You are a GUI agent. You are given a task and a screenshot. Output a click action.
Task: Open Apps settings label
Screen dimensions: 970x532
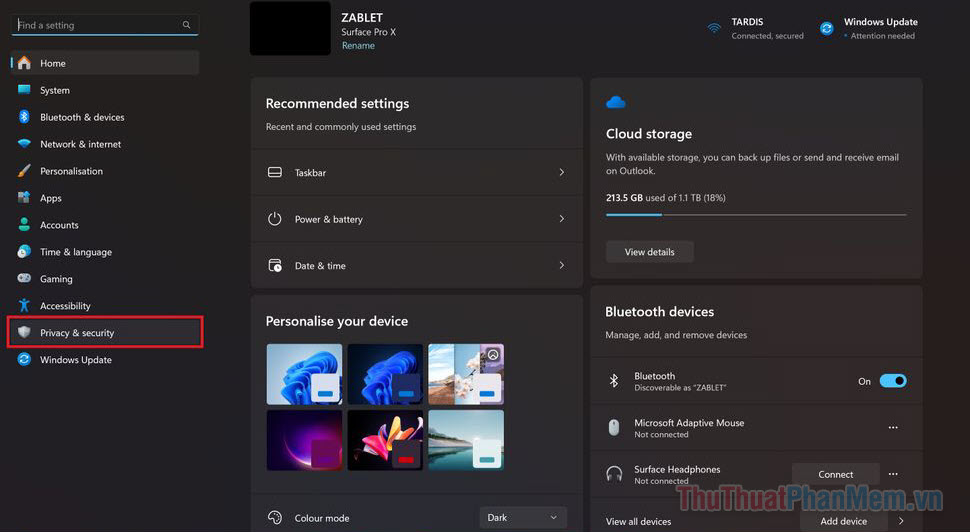coord(51,198)
